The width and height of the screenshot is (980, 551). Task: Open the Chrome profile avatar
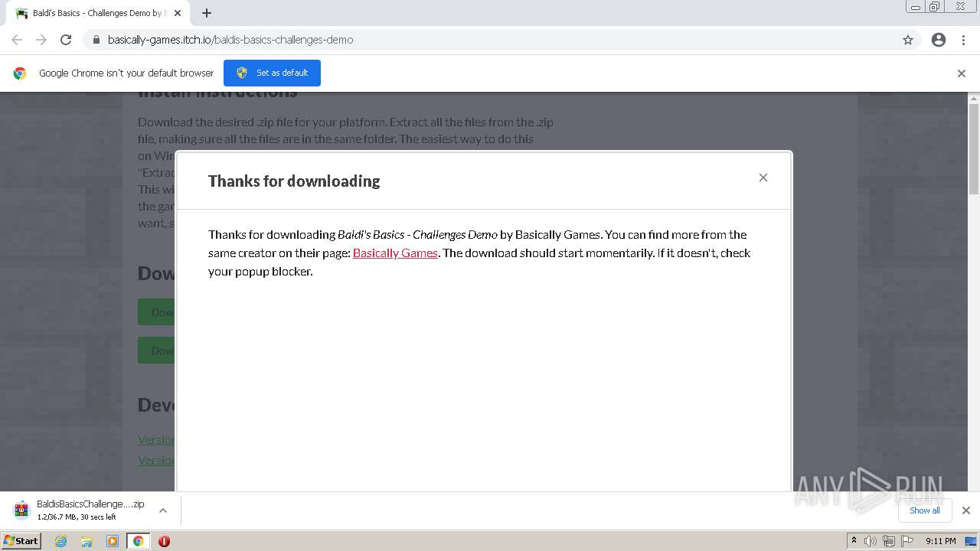pos(939,40)
